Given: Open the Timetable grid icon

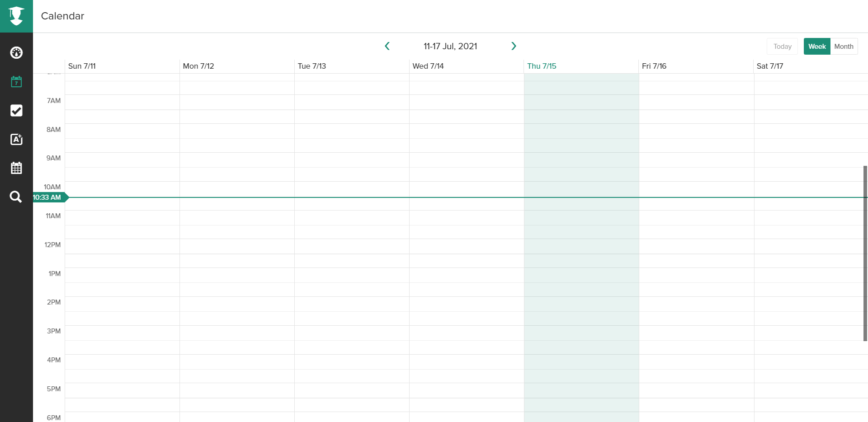Looking at the screenshot, I should [x=16, y=168].
